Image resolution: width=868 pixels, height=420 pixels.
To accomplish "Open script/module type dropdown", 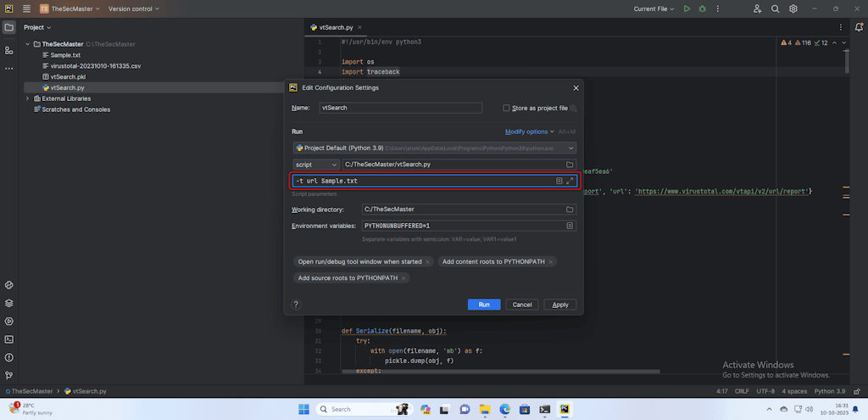I will coord(316,165).
